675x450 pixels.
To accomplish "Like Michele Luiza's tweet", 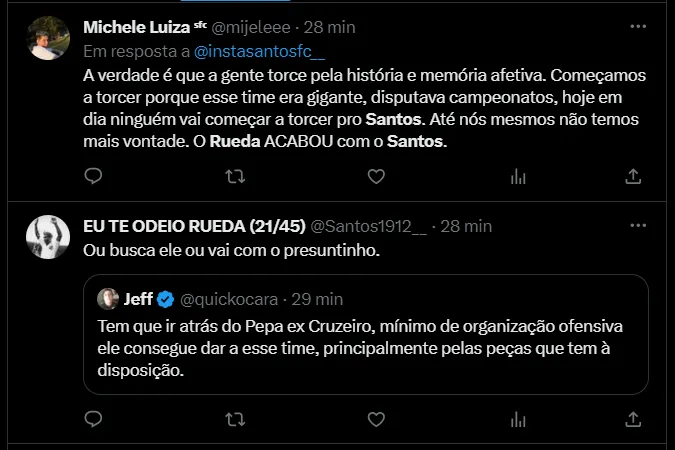I will tap(376, 176).
